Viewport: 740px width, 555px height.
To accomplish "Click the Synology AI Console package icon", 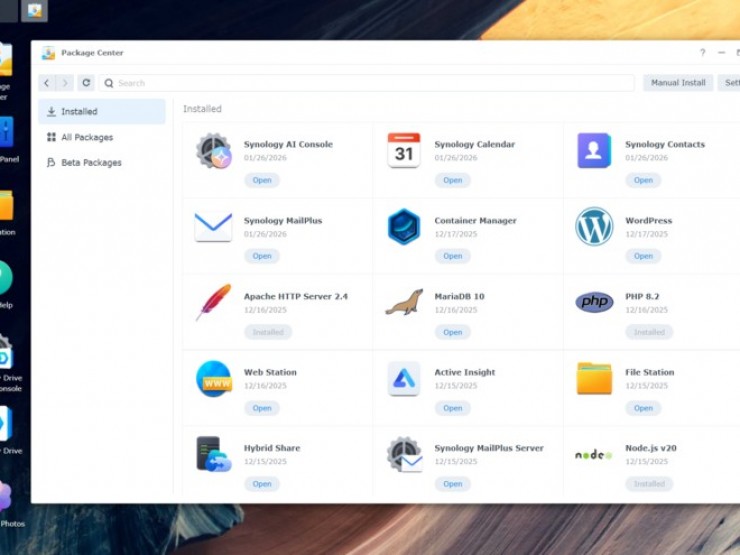I will (213, 151).
